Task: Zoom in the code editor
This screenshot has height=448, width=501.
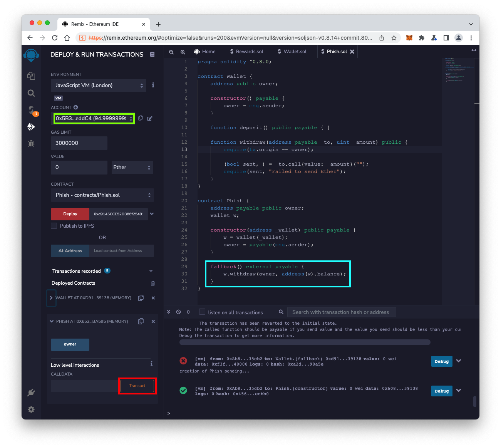Action: pyautogui.click(x=183, y=52)
